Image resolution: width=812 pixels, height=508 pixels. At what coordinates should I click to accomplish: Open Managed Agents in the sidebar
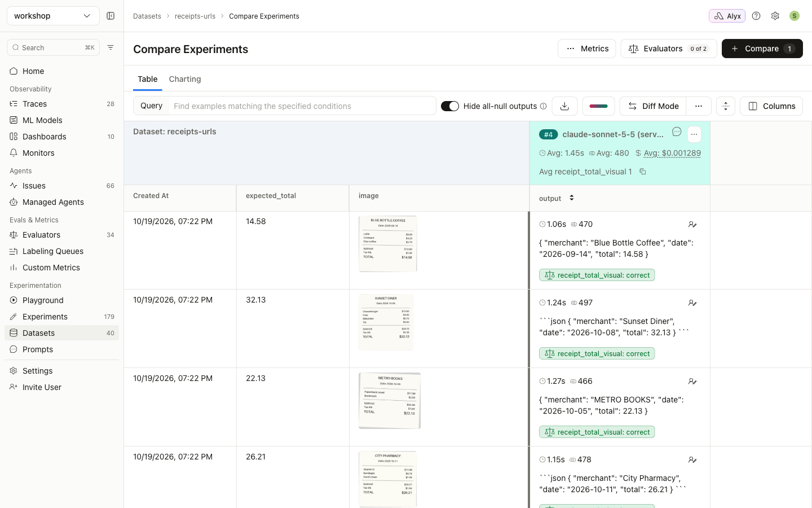(62, 202)
